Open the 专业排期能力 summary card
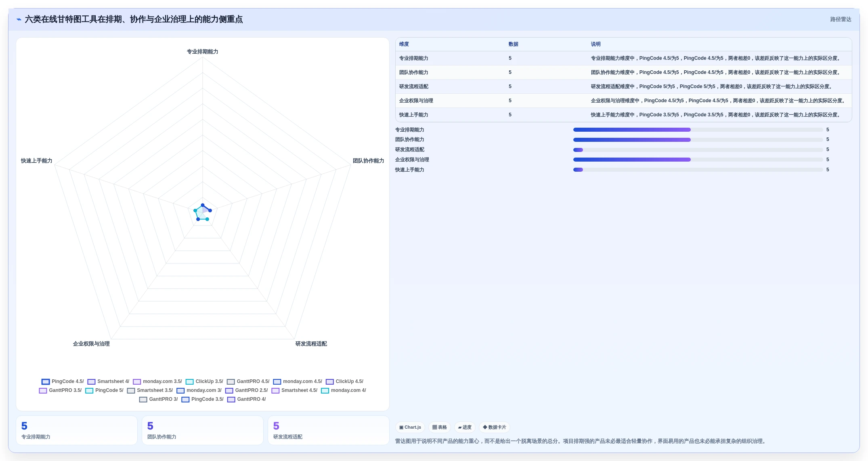 (x=77, y=430)
